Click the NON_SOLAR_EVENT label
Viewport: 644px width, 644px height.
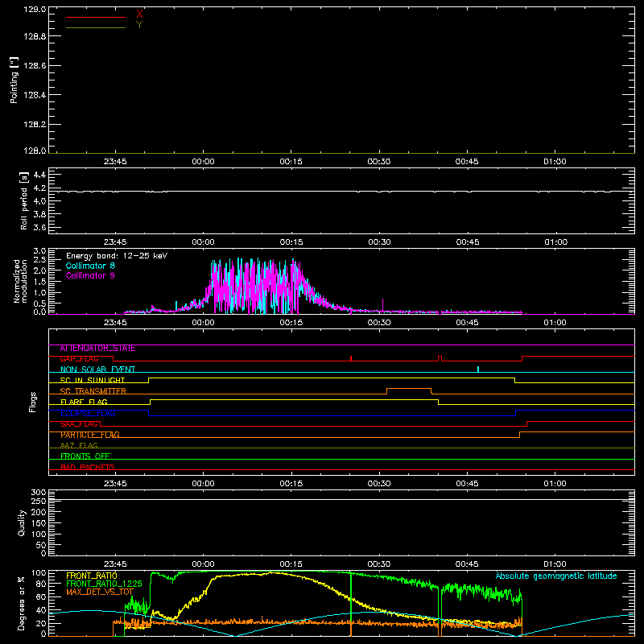[97, 369]
